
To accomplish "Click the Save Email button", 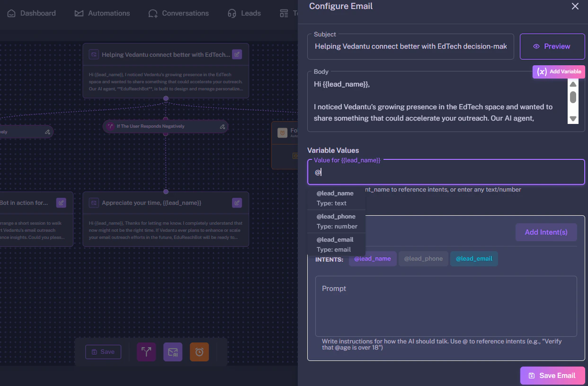I will [552, 375].
